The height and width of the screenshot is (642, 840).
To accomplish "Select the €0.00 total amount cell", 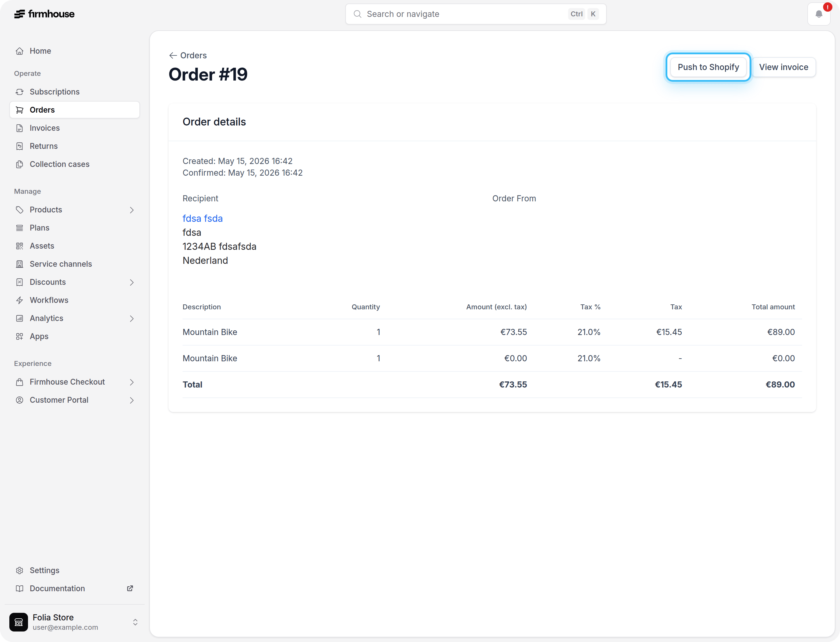I will [783, 358].
